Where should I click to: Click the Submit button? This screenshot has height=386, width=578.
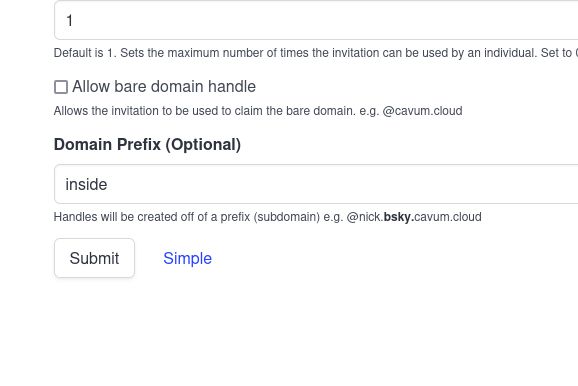[x=94, y=258]
